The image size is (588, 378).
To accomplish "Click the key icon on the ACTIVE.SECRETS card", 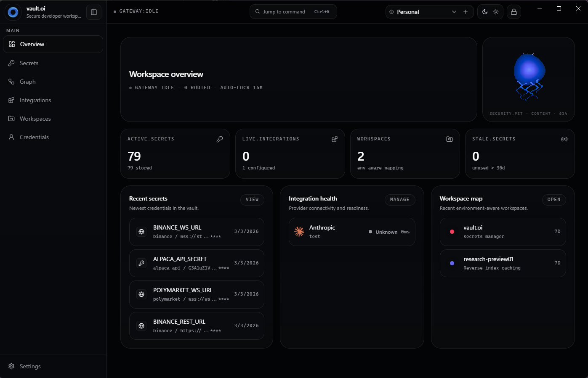I will pyautogui.click(x=220, y=139).
